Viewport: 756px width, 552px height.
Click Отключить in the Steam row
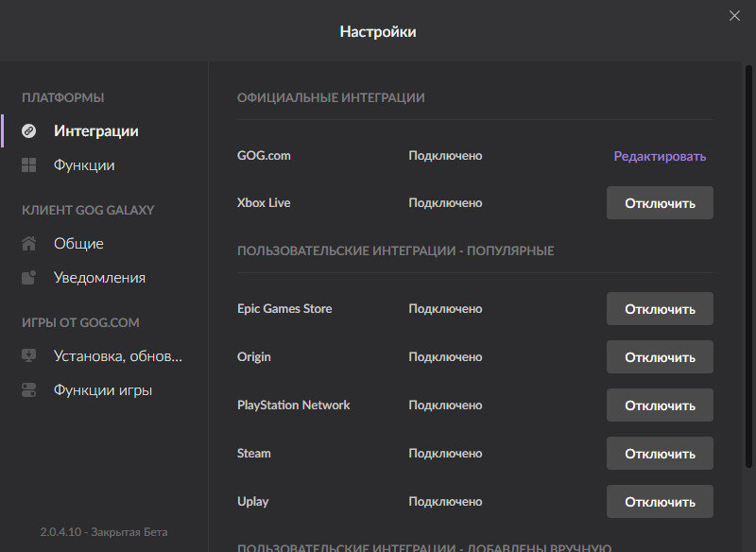[x=660, y=454]
